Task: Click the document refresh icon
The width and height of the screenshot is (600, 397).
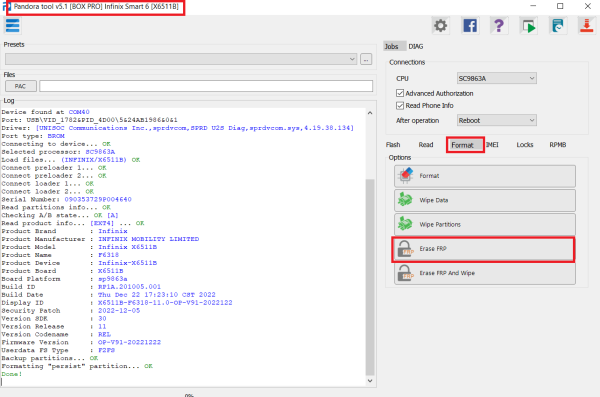Action: [558, 26]
